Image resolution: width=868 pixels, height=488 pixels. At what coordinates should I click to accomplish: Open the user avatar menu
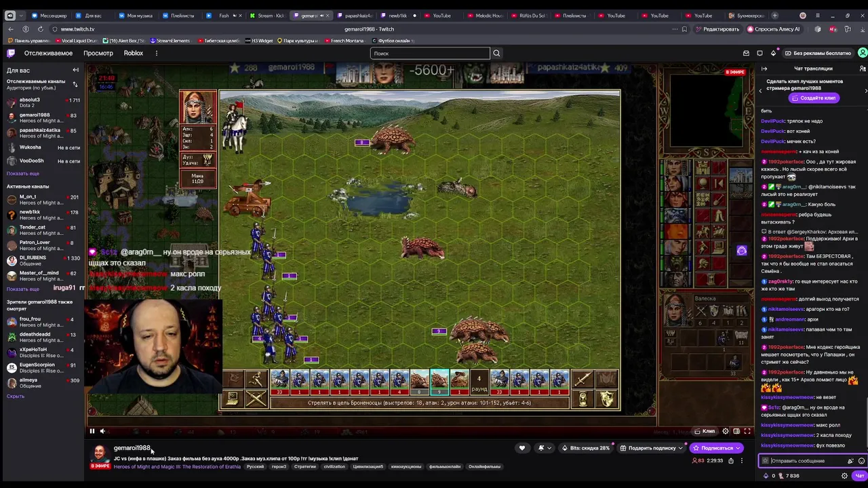(x=862, y=53)
